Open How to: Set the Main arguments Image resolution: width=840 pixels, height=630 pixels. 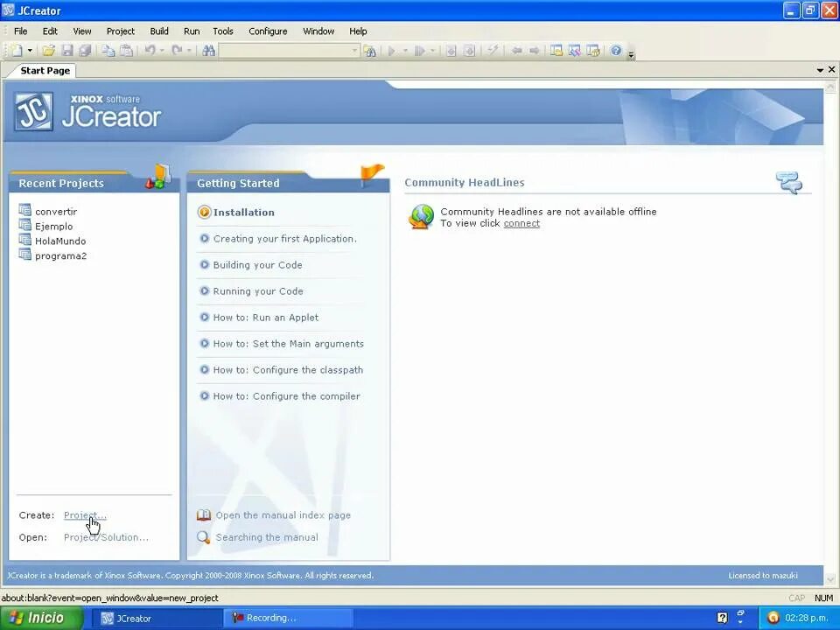pyautogui.click(x=288, y=343)
